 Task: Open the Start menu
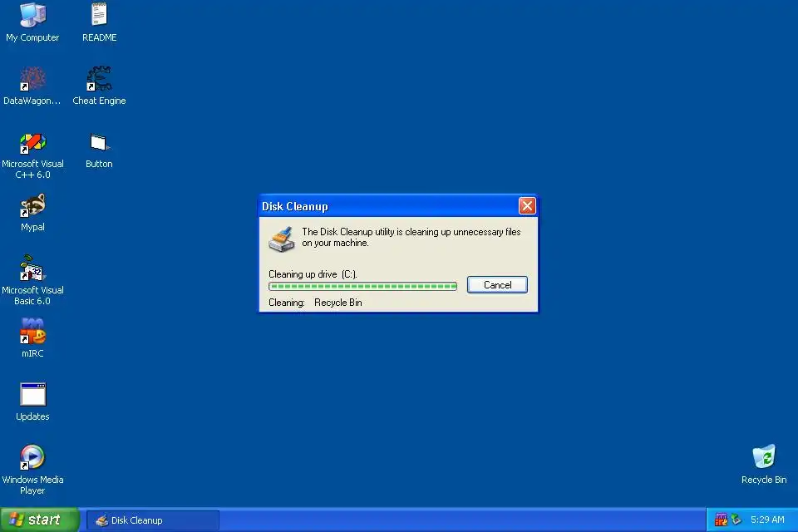point(39,520)
